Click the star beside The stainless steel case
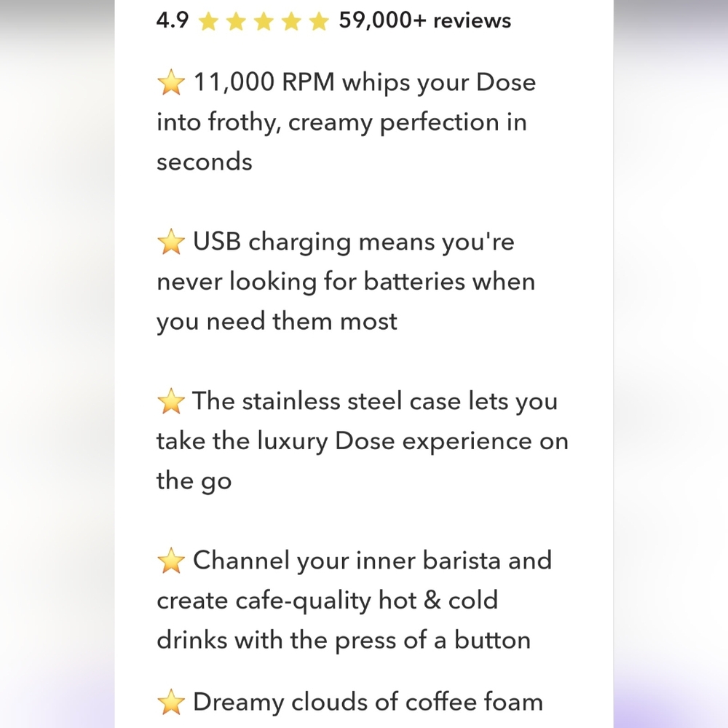 pyautogui.click(x=171, y=401)
